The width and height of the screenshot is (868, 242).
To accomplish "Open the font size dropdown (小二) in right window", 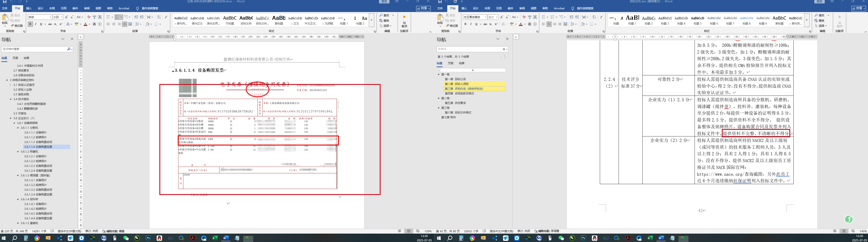I will coord(497,17).
